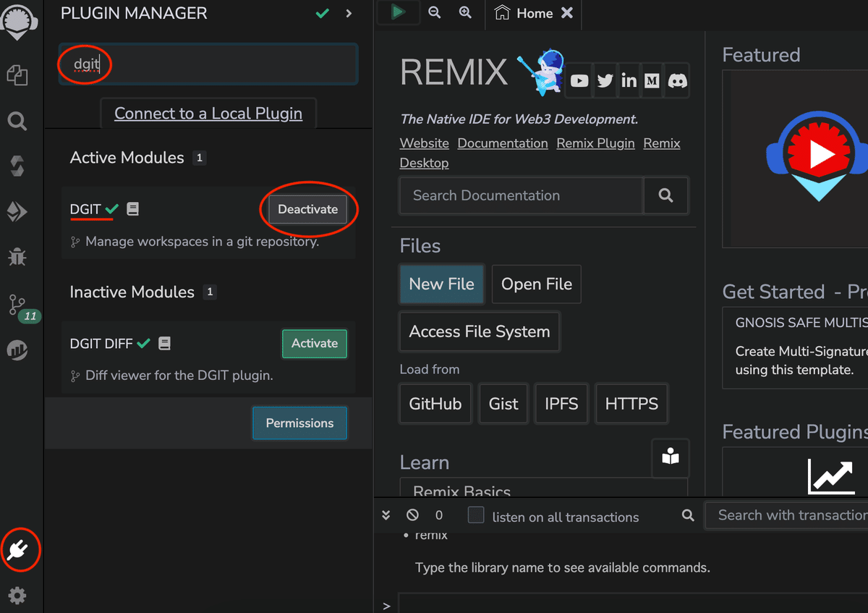868x613 pixels.
Task: Click the documentation search magnifier button
Action: 665,195
